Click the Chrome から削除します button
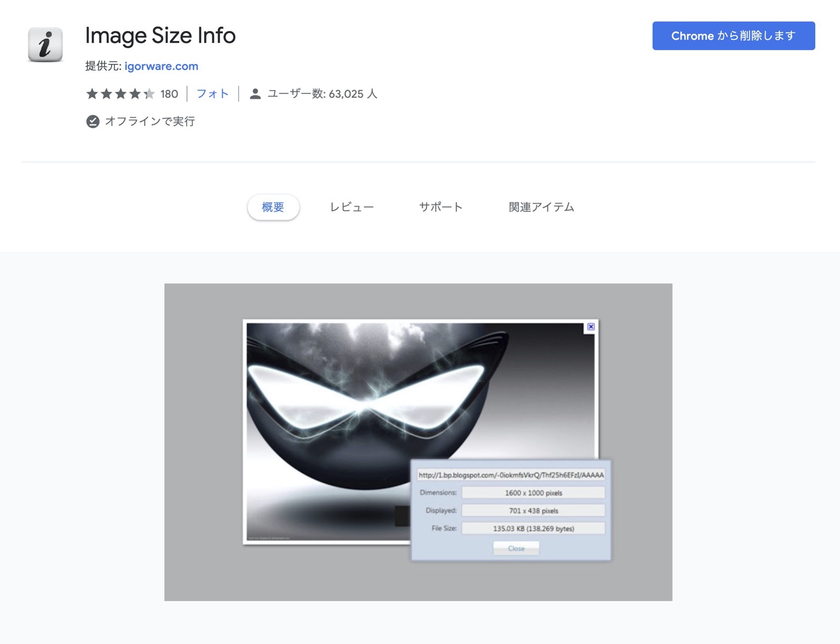Viewport: 840px width, 644px height. pyautogui.click(x=733, y=36)
